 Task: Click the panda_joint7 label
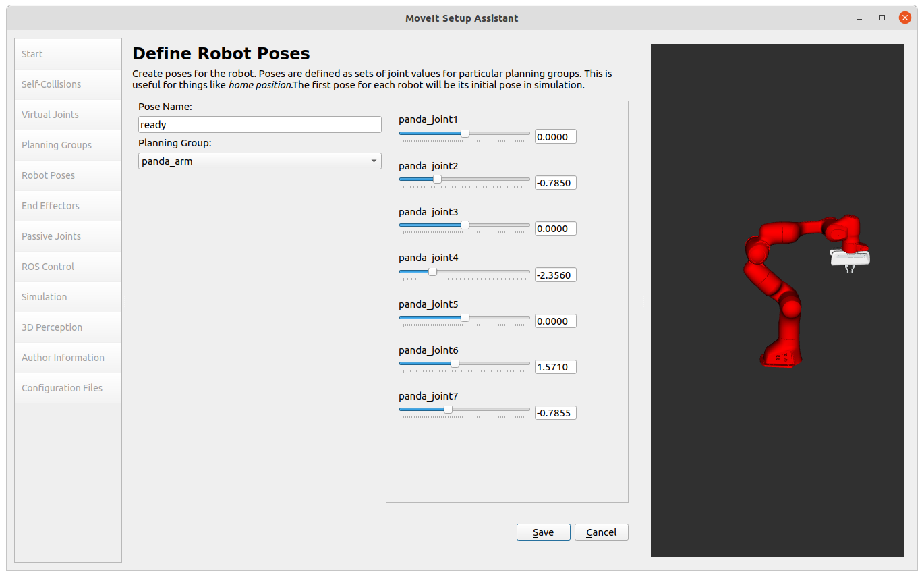[428, 396]
